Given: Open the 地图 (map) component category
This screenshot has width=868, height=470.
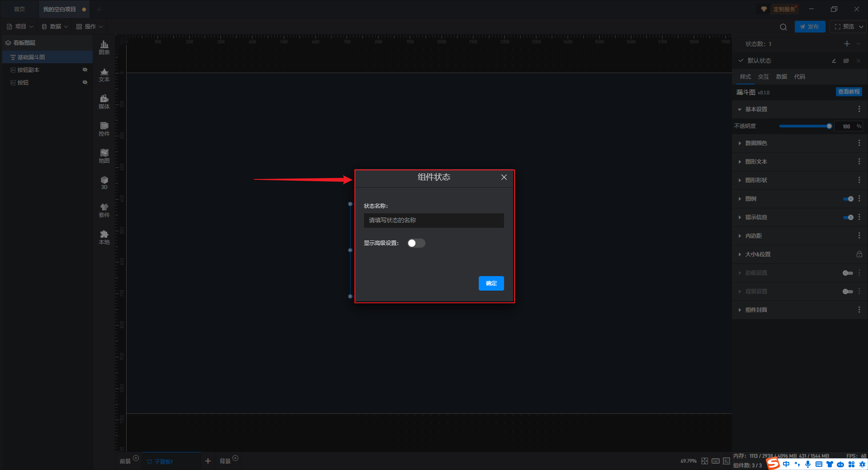Looking at the screenshot, I should point(104,156).
